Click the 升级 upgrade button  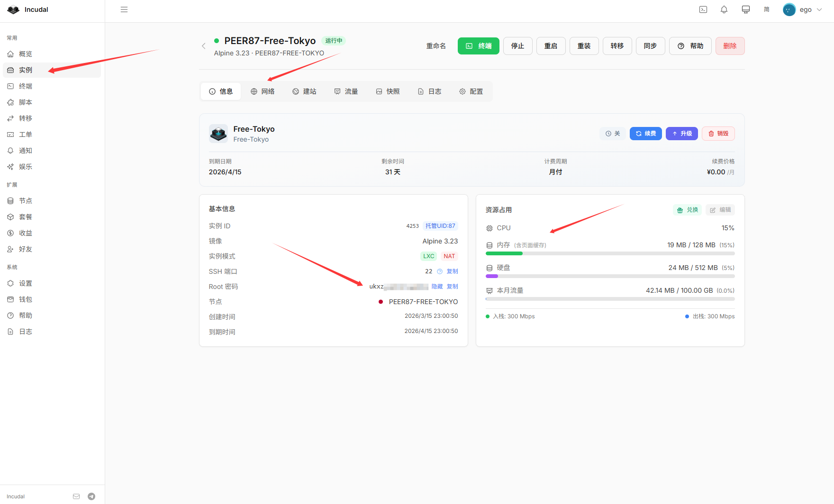click(681, 134)
